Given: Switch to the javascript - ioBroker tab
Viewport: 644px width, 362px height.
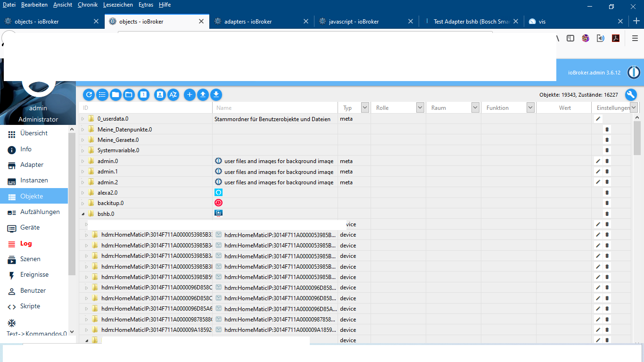Looking at the screenshot, I should [366, 21].
